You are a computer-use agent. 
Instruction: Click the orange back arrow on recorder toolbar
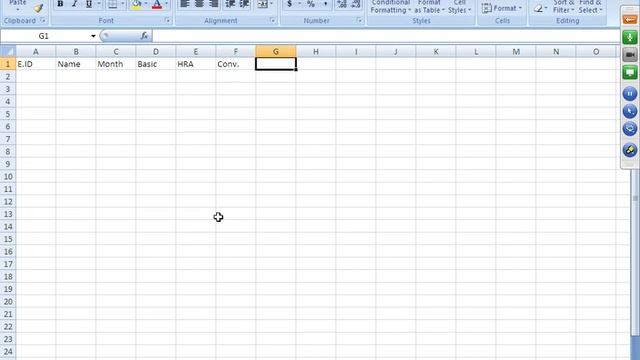coord(630,20)
